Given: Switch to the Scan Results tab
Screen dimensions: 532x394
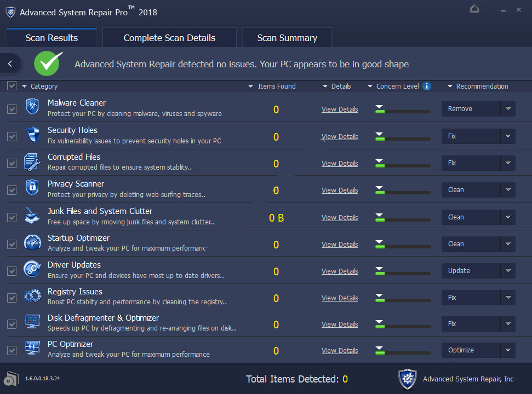Looking at the screenshot, I should point(52,38).
